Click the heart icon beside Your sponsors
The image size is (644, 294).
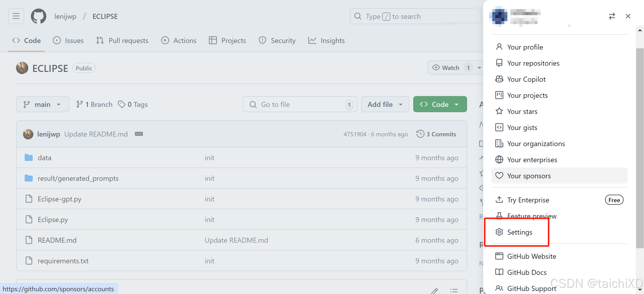[499, 176]
